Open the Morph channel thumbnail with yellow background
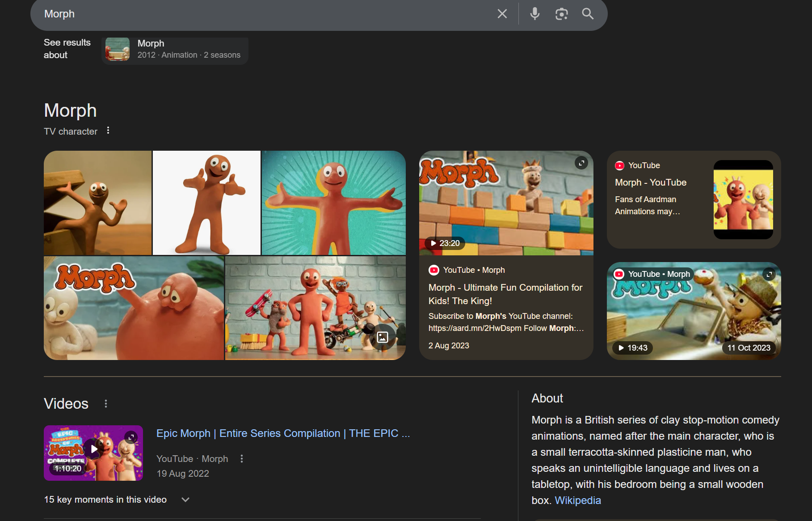The width and height of the screenshot is (812, 521). pos(743,199)
